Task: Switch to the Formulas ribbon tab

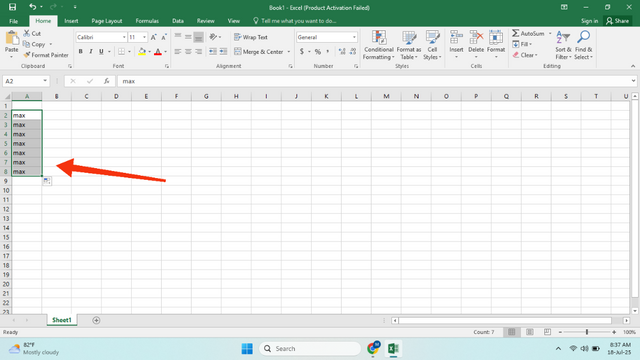Action: pos(147,21)
